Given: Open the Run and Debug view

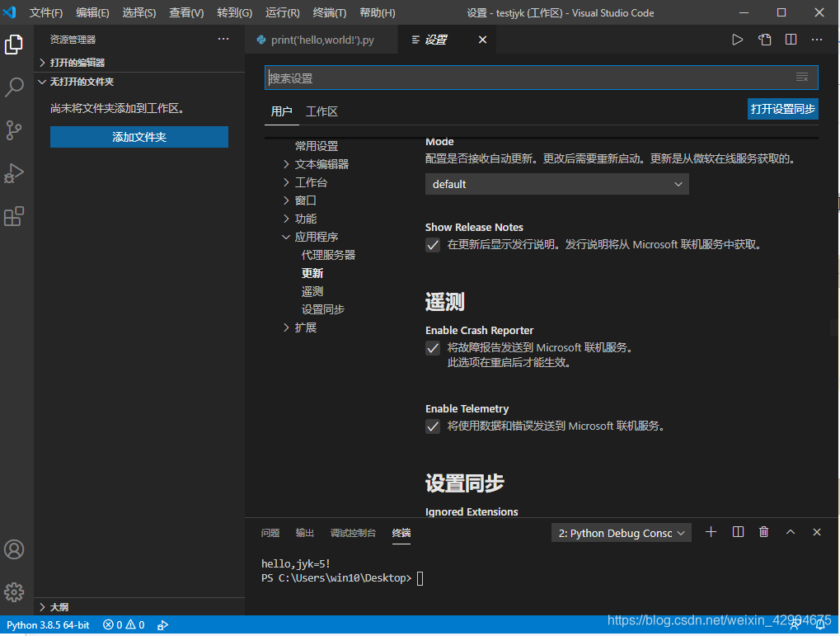Looking at the screenshot, I should [x=14, y=173].
